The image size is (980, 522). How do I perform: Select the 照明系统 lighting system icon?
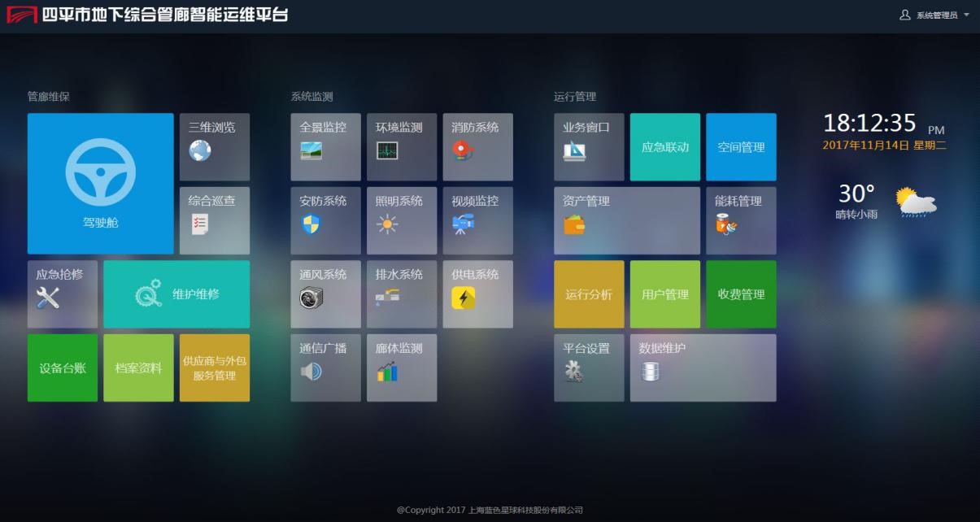[401, 220]
